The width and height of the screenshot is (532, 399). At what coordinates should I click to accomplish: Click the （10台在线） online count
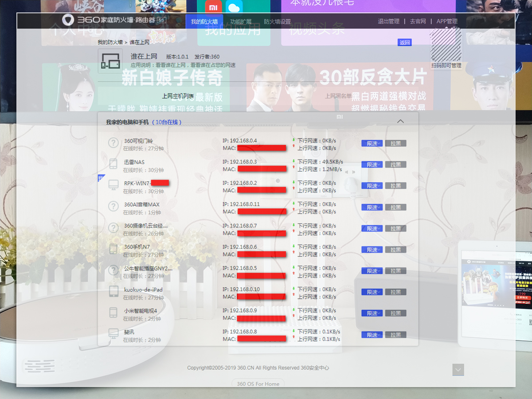pyautogui.click(x=167, y=122)
